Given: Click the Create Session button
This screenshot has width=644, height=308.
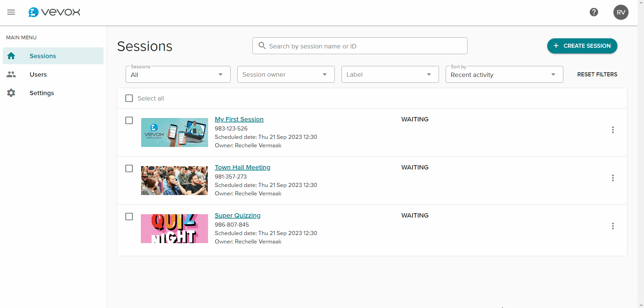Looking at the screenshot, I should point(582,46).
